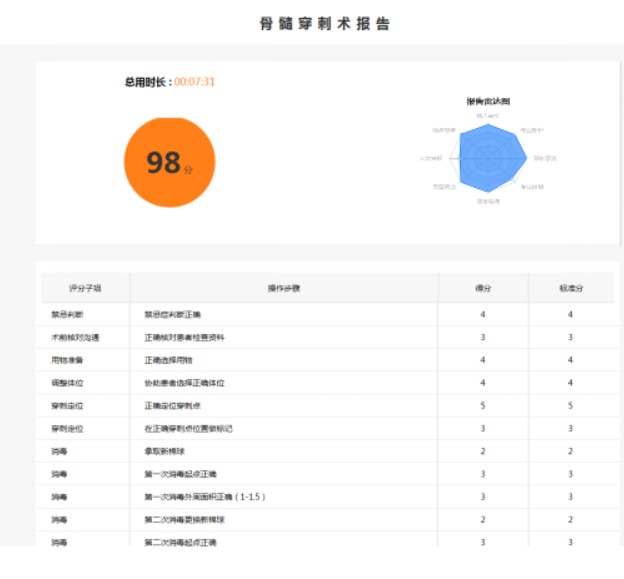Click the 第一次消毒起点正确 step

[x=181, y=474]
